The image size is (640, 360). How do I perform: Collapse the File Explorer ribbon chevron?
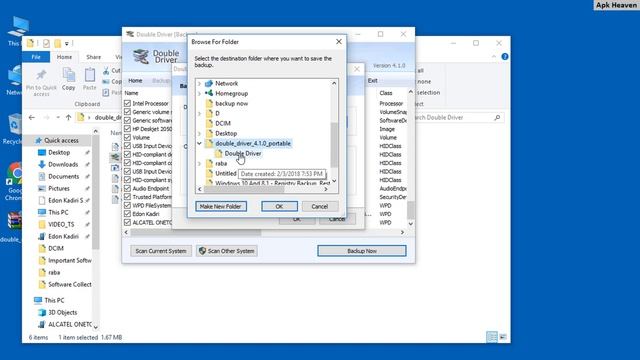click(x=493, y=57)
